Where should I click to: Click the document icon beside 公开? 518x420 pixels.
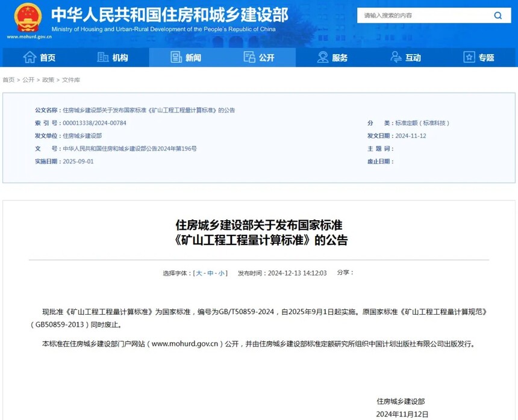coord(249,57)
